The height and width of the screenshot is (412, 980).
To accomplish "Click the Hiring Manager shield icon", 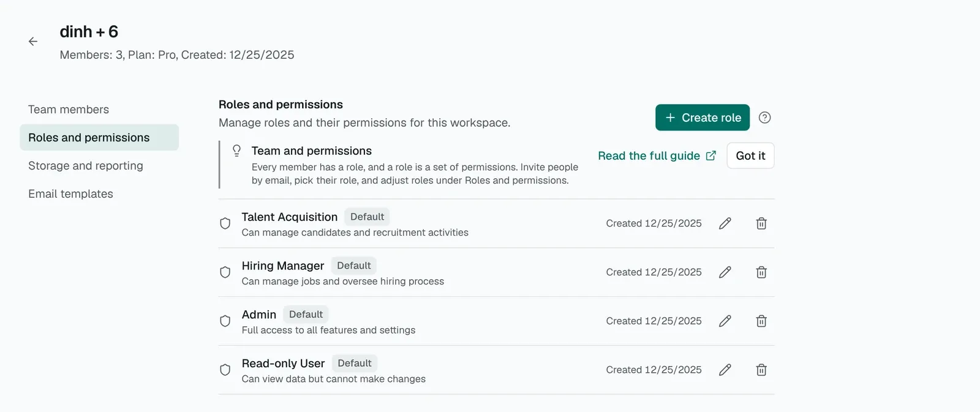I will coord(225,272).
